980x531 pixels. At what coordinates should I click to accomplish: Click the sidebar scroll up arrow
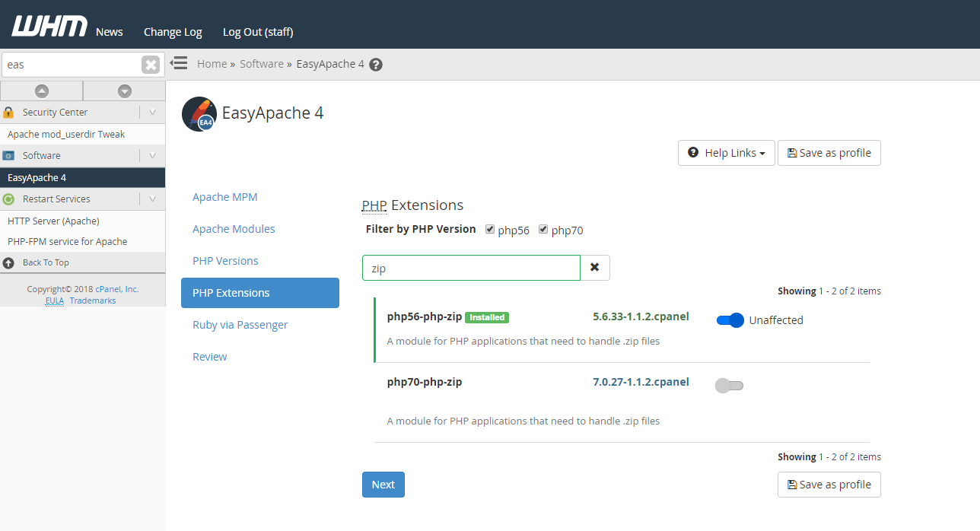pos(42,91)
